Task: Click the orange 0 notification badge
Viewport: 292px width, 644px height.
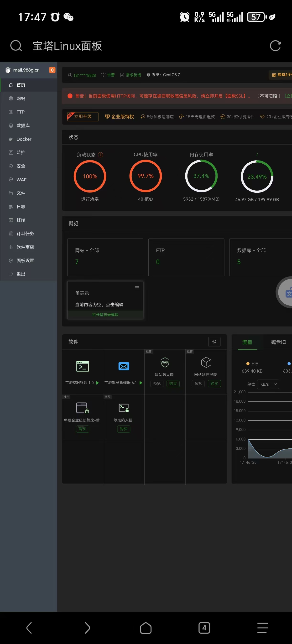Action: click(x=52, y=70)
